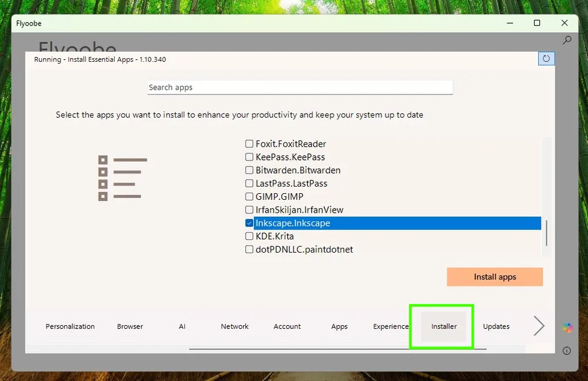This screenshot has height=381, width=588.
Task: Click the Search apps input field
Action: tap(299, 87)
